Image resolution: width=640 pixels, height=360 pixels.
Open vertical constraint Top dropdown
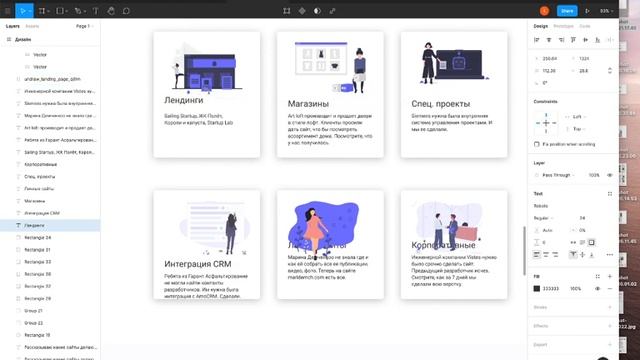[x=577, y=129]
